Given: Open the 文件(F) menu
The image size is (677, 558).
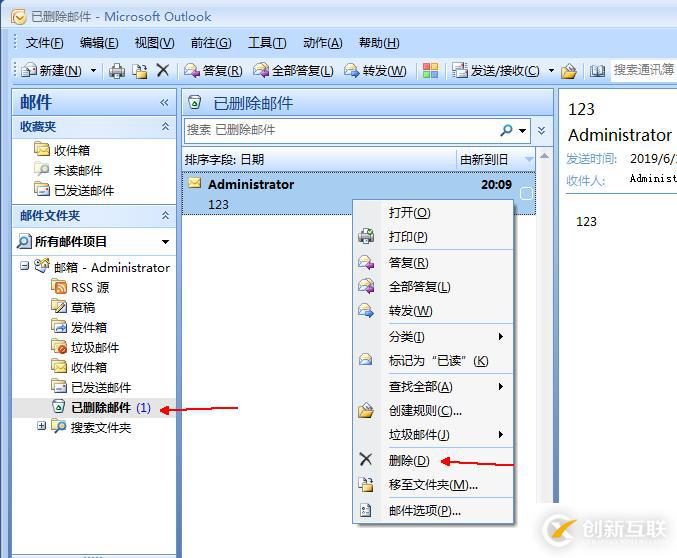Looking at the screenshot, I should (x=44, y=43).
